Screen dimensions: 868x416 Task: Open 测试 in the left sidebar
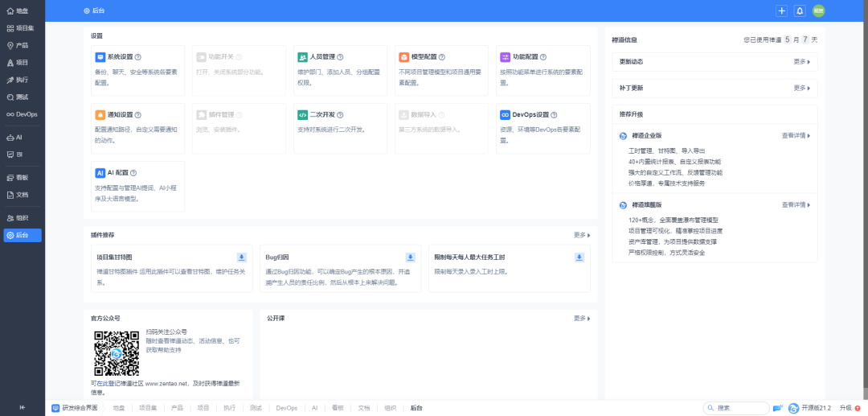pyautogui.click(x=22, y=97)
